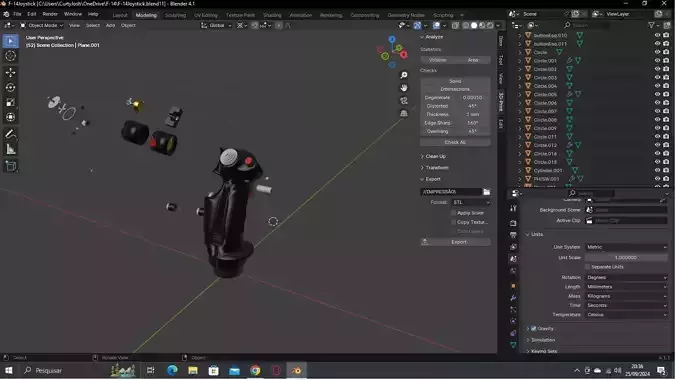The width and height of the screenshot is (676, 380).
Task: Expand the Simulation panel
Action: click(x=542, y=340)
